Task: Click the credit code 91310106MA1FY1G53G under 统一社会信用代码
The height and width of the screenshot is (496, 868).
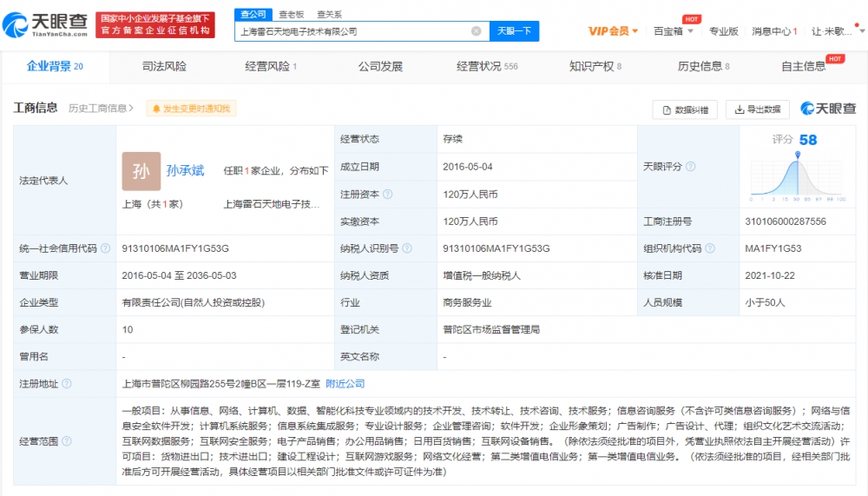Action: pyautogui.click(x=175, y=248)
